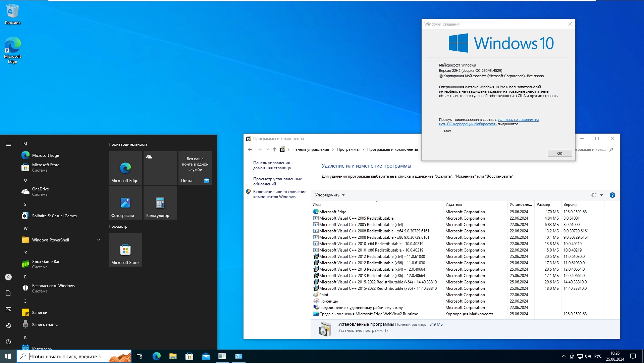644x363 pixels.
Task: Expand the Windows PowerShell folder in Start menu
Action: click(x=98, y=240)
